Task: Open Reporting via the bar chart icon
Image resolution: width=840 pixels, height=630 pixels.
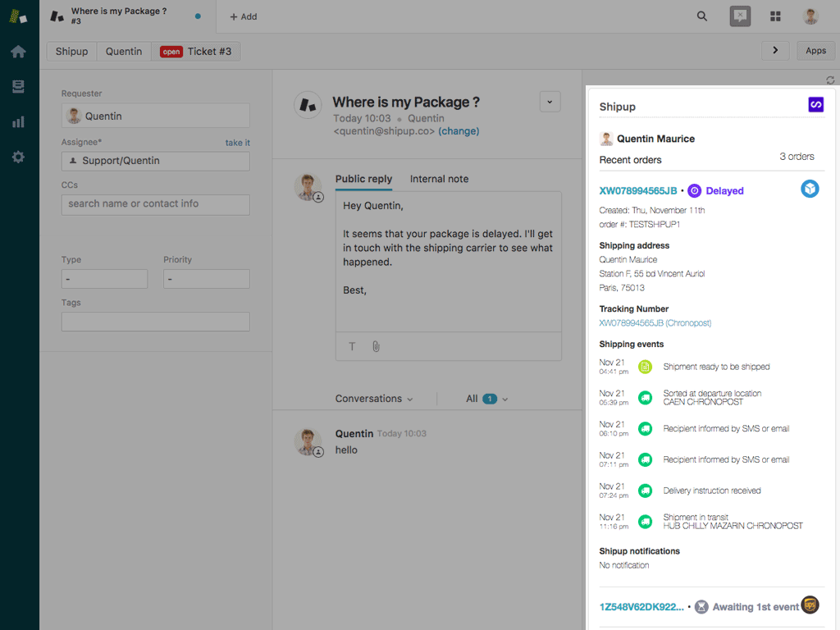Action: [x=18, y=121]
